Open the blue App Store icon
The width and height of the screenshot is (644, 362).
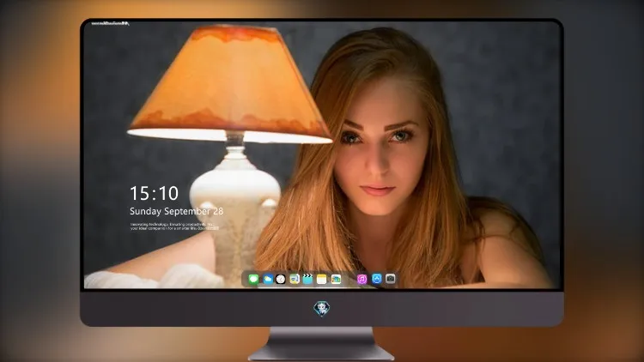tap(377, 279)
